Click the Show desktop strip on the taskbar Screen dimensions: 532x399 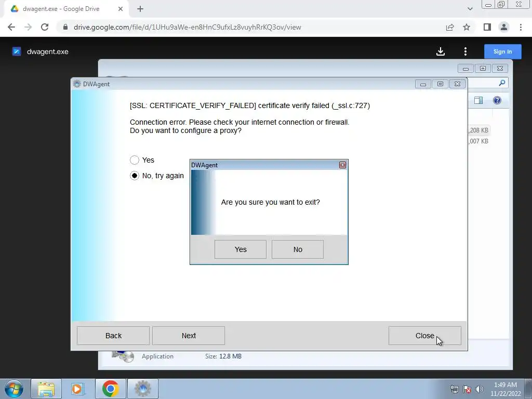tap(528, 389)
